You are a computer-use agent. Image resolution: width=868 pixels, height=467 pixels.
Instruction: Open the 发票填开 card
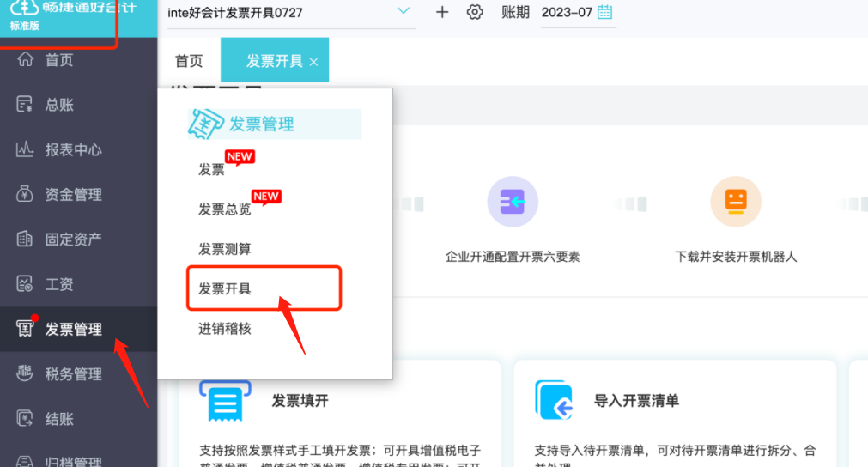tap(340, 414)
